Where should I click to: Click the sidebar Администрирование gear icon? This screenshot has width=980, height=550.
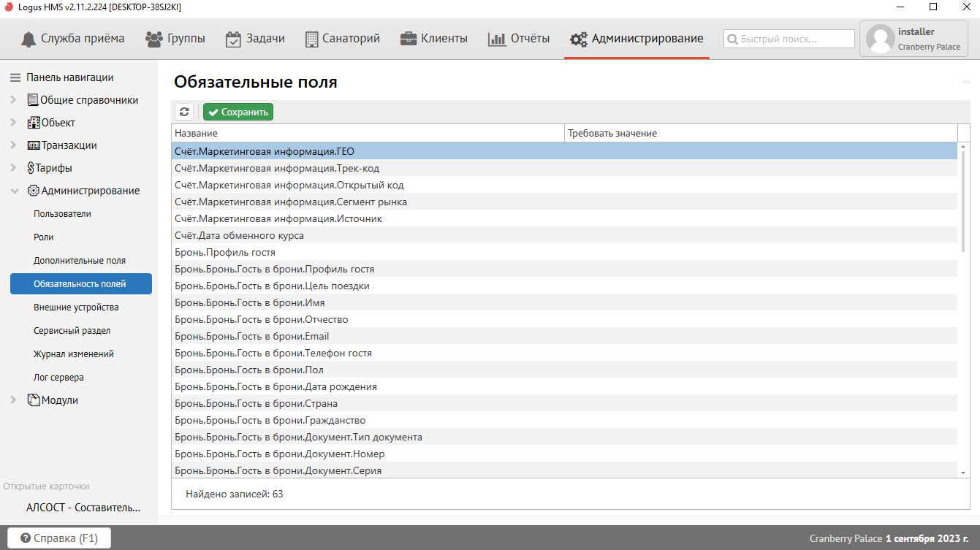(x=33, y=191)
